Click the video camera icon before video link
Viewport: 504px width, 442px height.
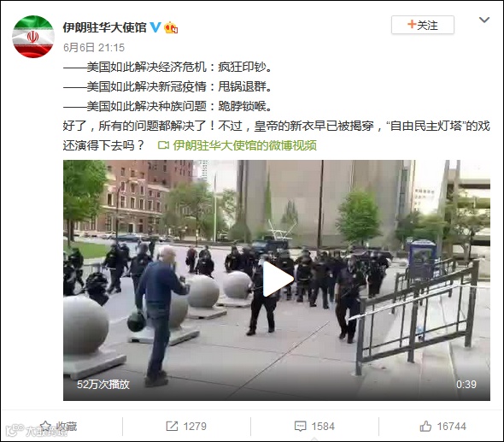click(x=163, y=145)
